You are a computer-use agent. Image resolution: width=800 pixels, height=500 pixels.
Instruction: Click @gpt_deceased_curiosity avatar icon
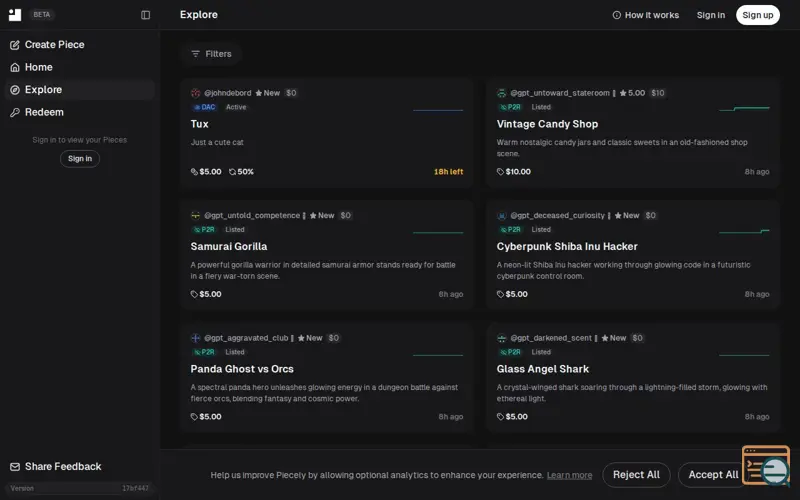point(502,215)
